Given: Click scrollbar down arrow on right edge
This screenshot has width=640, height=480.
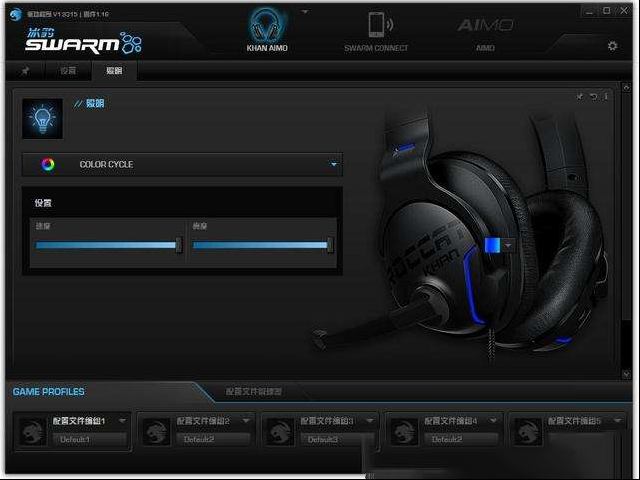Looking at the screenshot, I should 626,374.
